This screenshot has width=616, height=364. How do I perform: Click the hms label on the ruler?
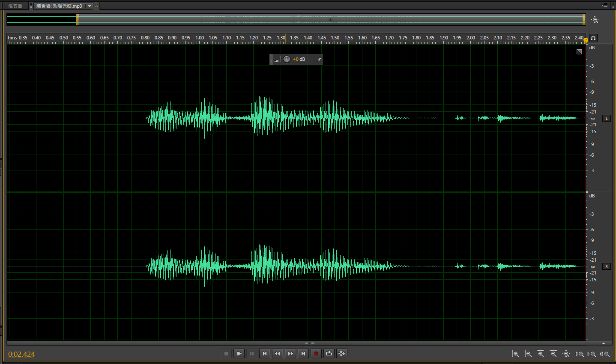click(12, 38)
